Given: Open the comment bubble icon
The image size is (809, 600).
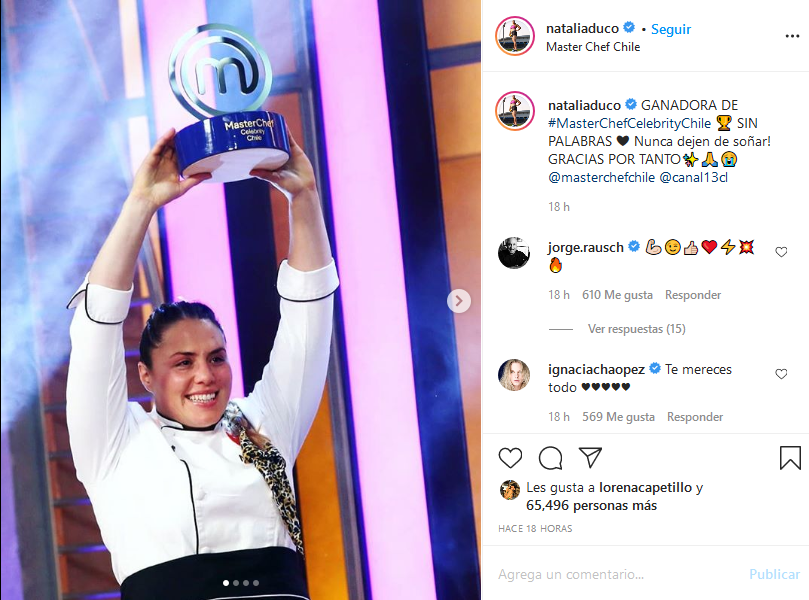Looking at the screenshot, I should pyautogui.click(x=551, y=458).
